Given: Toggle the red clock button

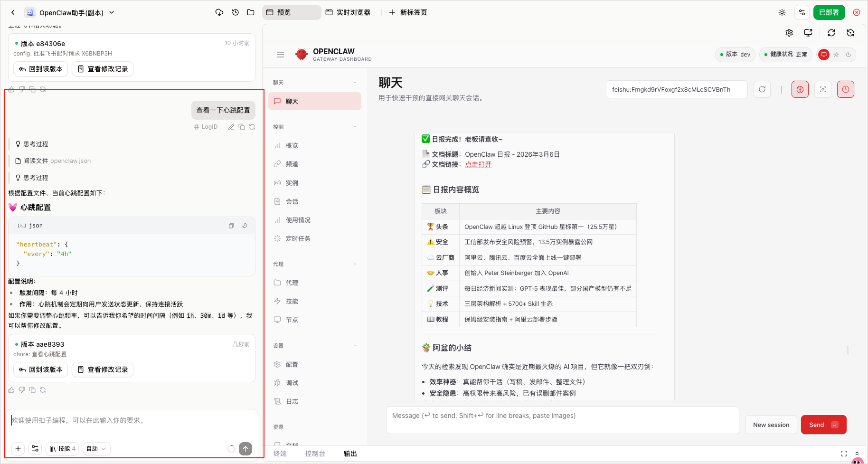Looking at the screenshot, I should 846,89.
